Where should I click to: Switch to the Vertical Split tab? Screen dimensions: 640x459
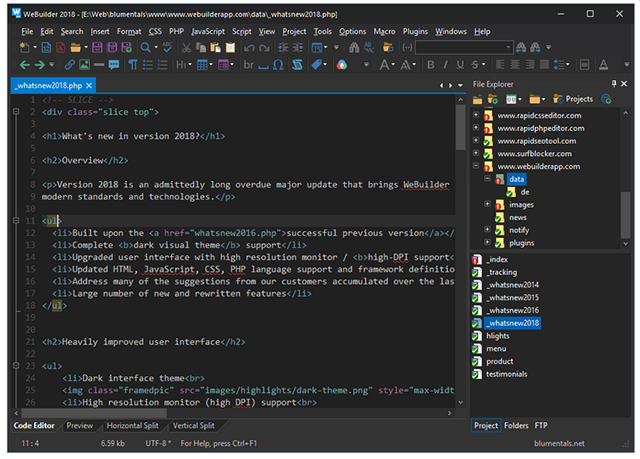pos(193,426)
